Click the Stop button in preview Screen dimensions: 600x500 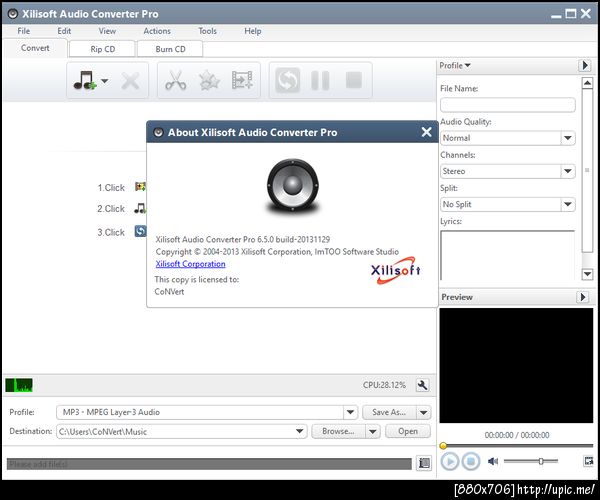471,461
